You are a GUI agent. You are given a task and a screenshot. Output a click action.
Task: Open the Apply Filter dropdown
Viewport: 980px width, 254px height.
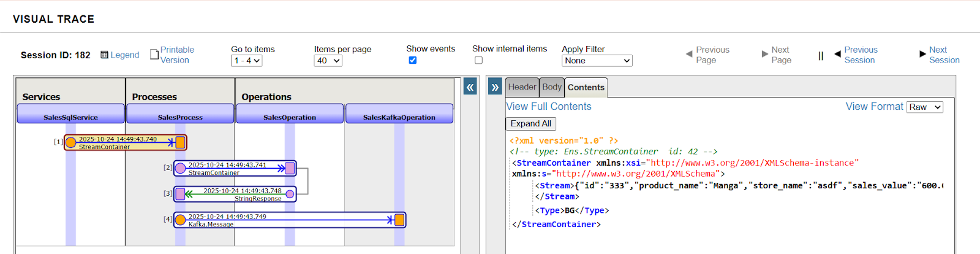point(597,61)
